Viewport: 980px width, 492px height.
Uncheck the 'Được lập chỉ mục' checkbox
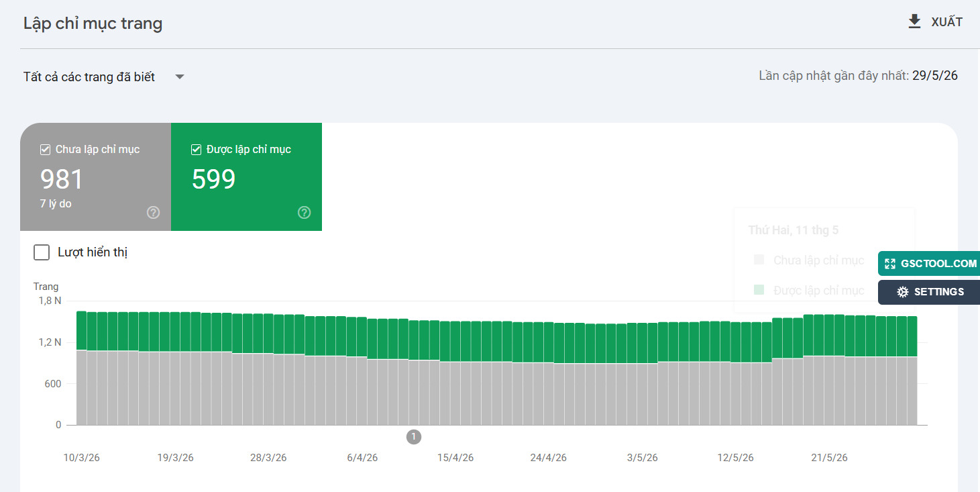pos(197,150)
